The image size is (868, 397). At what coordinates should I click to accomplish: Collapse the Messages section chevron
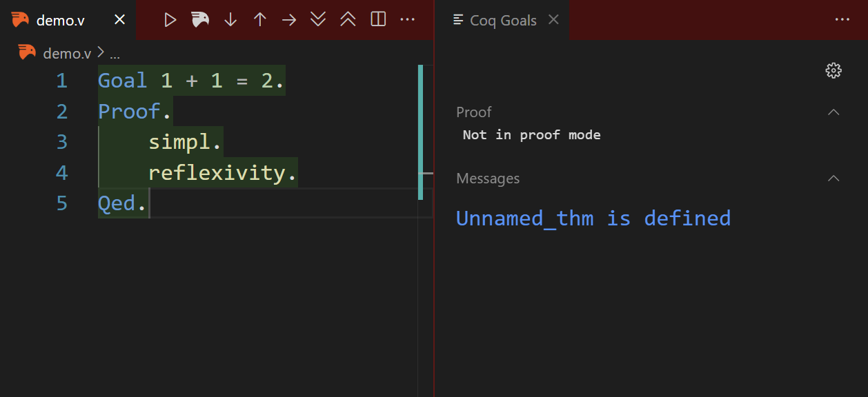[x=834, y=179]
